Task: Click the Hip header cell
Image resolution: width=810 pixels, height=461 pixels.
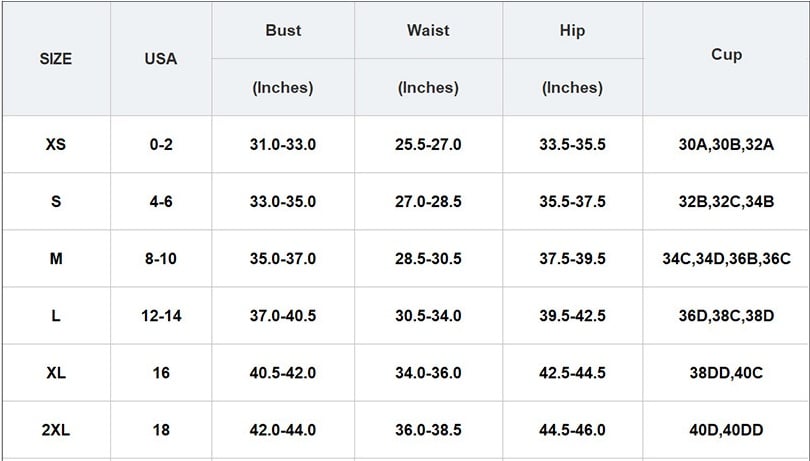Action: click(572, 30)
